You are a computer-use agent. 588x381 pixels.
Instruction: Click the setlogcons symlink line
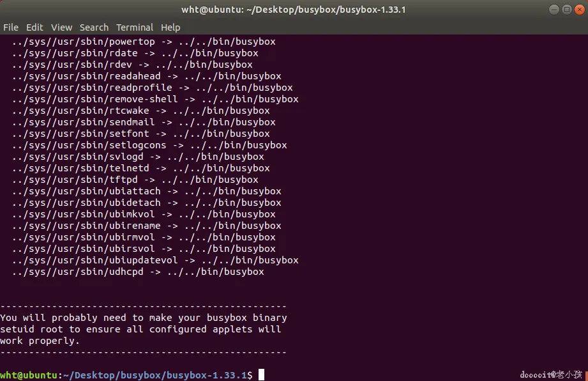click(x=149, y=145)
